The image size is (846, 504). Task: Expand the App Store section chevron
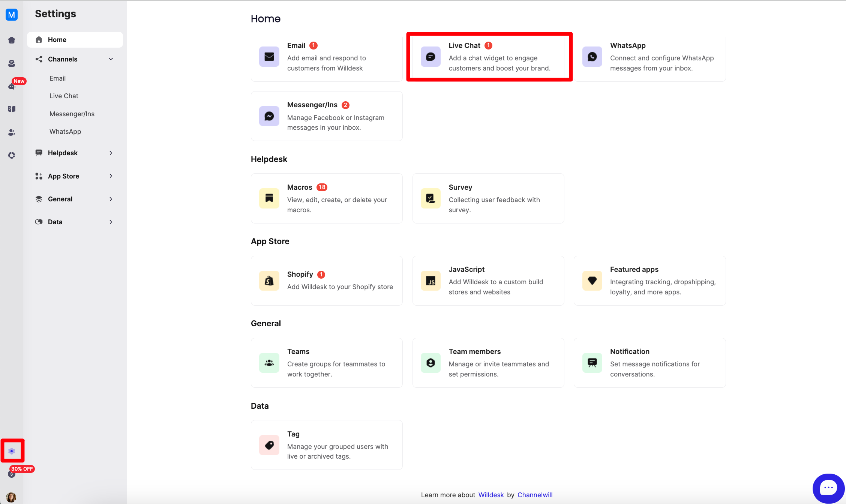coord(111,176)
